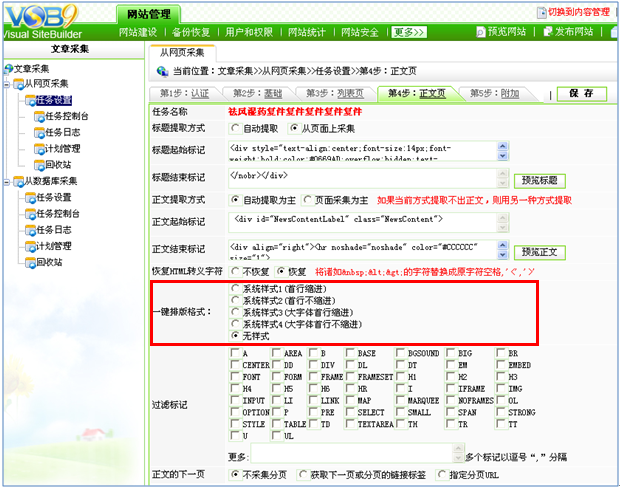Go to step tab 第1步：认证

coord(184,94)
